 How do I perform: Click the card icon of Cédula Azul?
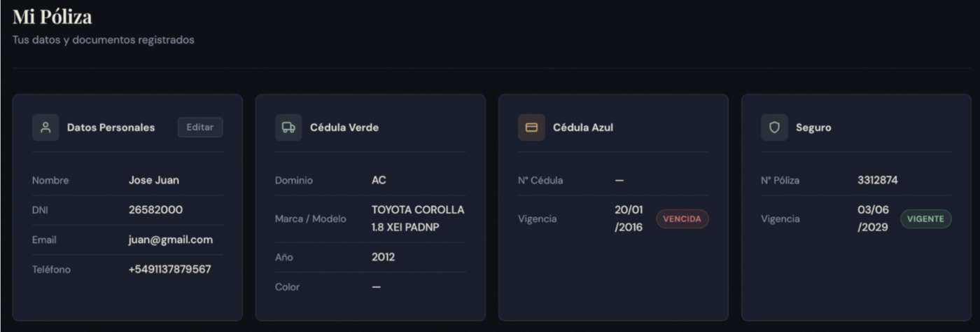click(x=531, y=127)
